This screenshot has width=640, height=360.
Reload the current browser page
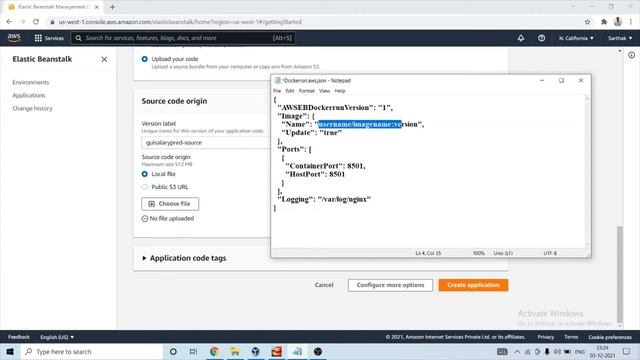[x=36, y=22]
